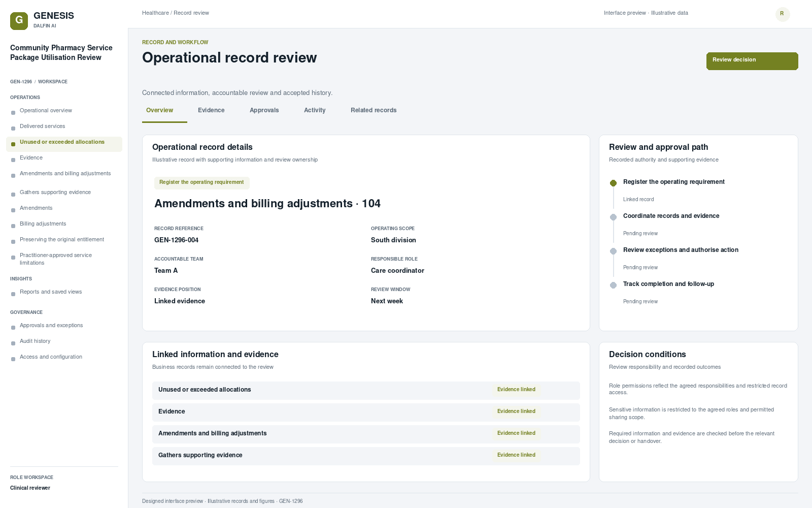Open the Unused or exceeded allocations evidence row
812x508 pixels.
point(366,391)
